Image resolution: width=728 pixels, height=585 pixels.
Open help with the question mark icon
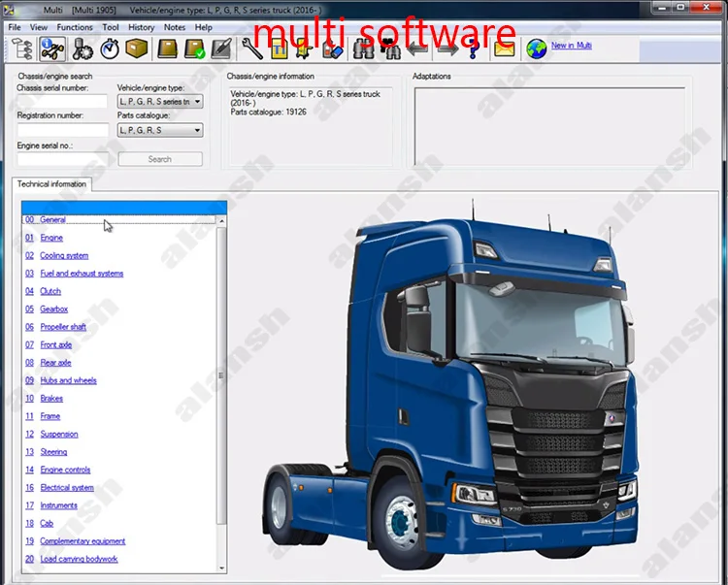pyautogui.click(x=474, y=49)
